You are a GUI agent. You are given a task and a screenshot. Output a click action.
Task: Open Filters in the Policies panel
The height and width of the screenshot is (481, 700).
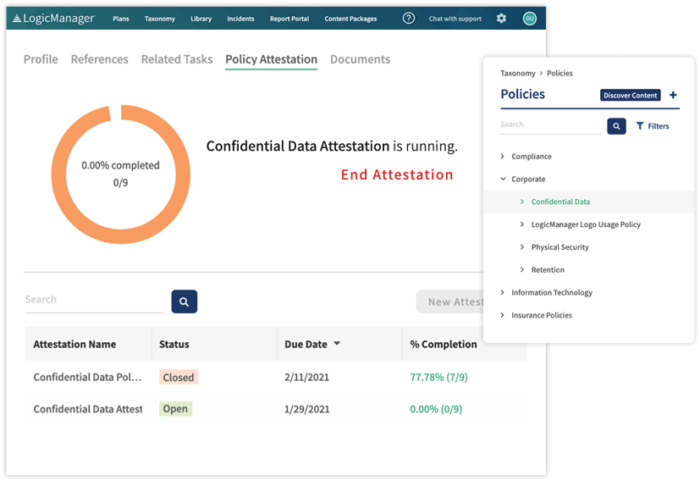click(652, 126)
